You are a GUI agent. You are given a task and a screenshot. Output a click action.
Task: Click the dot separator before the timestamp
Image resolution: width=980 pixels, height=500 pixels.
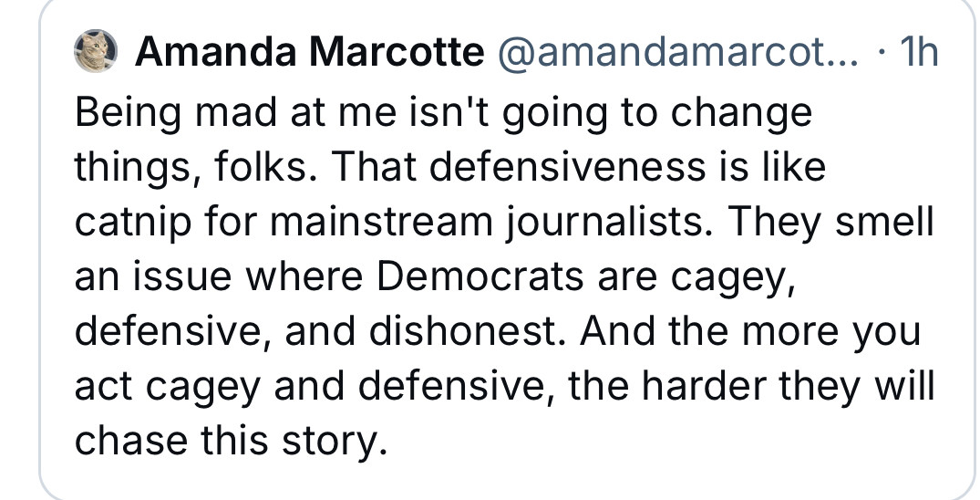[880, 52]
